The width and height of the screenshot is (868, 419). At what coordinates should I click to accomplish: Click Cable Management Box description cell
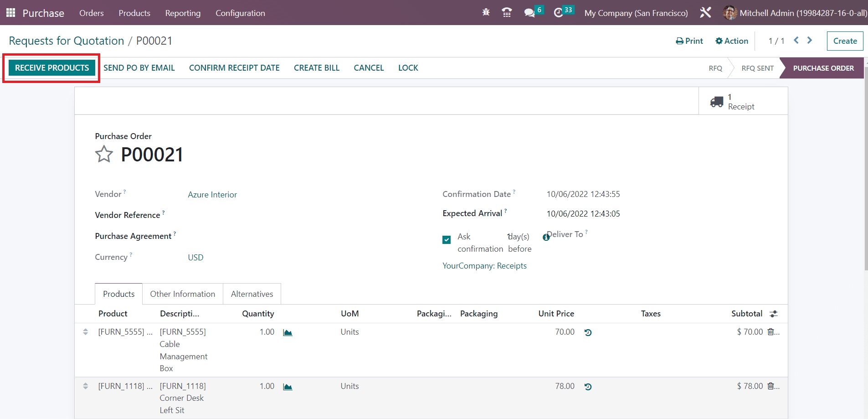tap(184, 350)
